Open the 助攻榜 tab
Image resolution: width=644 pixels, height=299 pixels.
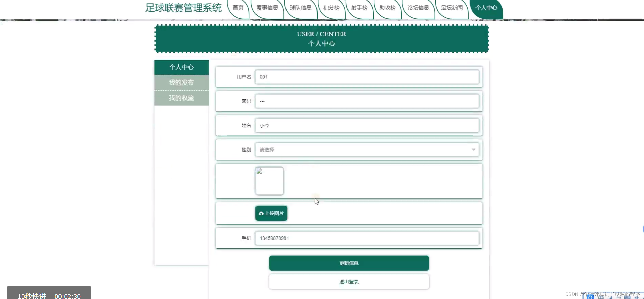pos(387,8)
